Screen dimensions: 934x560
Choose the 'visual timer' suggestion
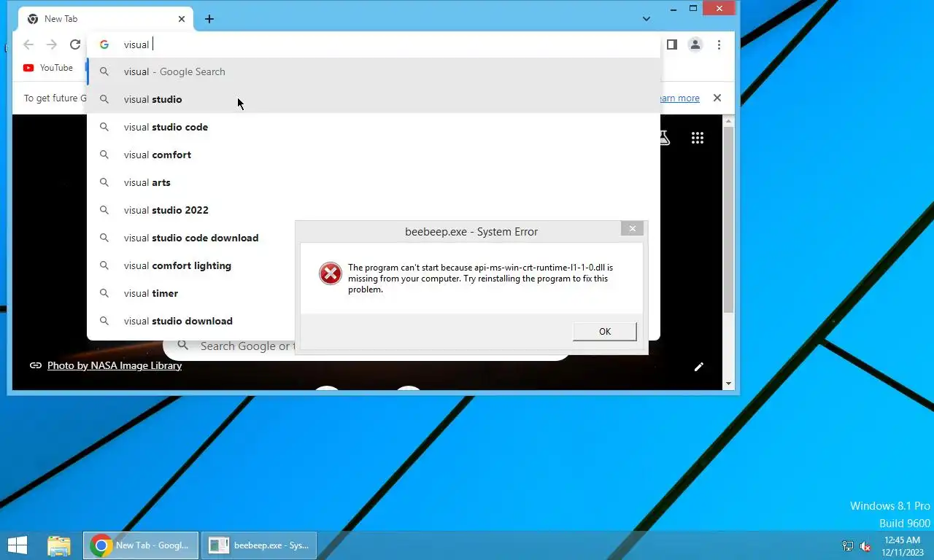click(x=191, y=293)
